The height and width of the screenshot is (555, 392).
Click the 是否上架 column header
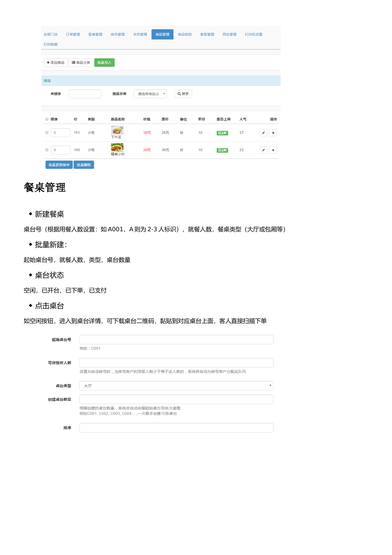click(224, 119)
